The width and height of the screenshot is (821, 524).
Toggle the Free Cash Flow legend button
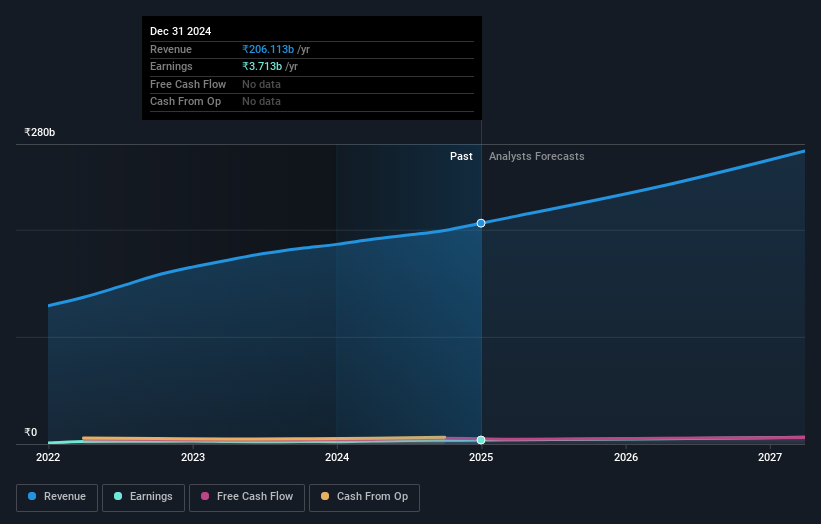coord(247,497)
